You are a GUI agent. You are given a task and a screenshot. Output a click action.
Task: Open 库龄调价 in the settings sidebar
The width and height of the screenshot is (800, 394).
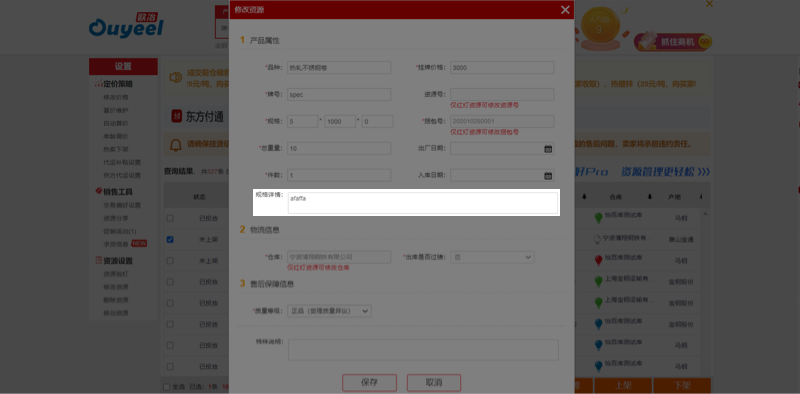116,136
